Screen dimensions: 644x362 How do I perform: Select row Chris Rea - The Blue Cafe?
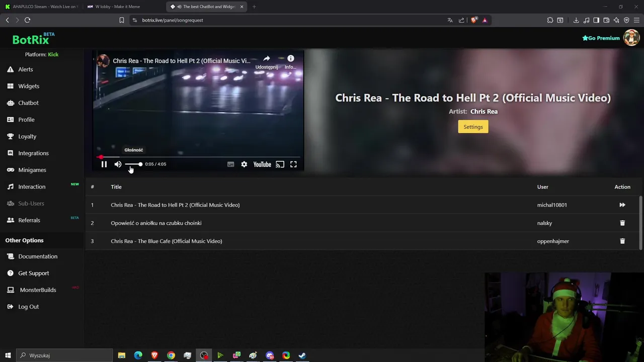[362, 241]
